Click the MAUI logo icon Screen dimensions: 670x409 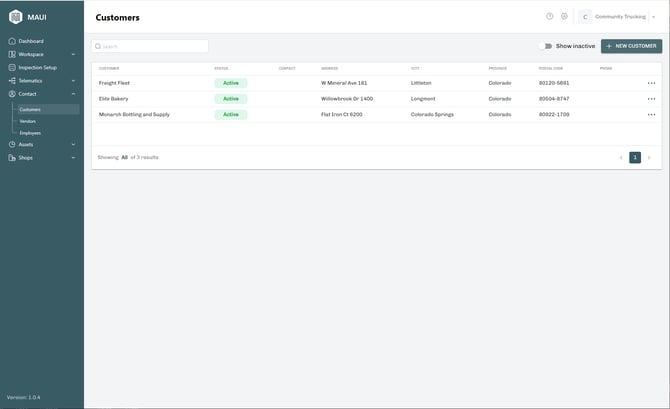(15, 17)
